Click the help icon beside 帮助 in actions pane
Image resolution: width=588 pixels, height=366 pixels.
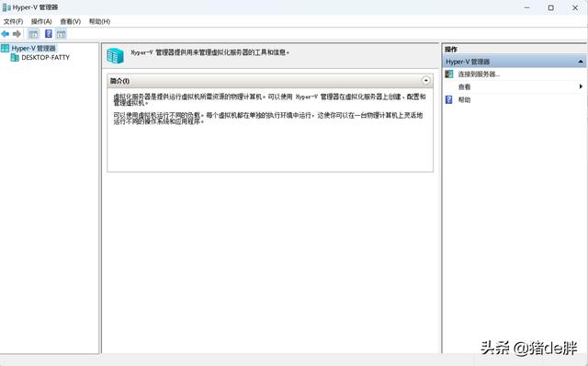click(449, 99)
